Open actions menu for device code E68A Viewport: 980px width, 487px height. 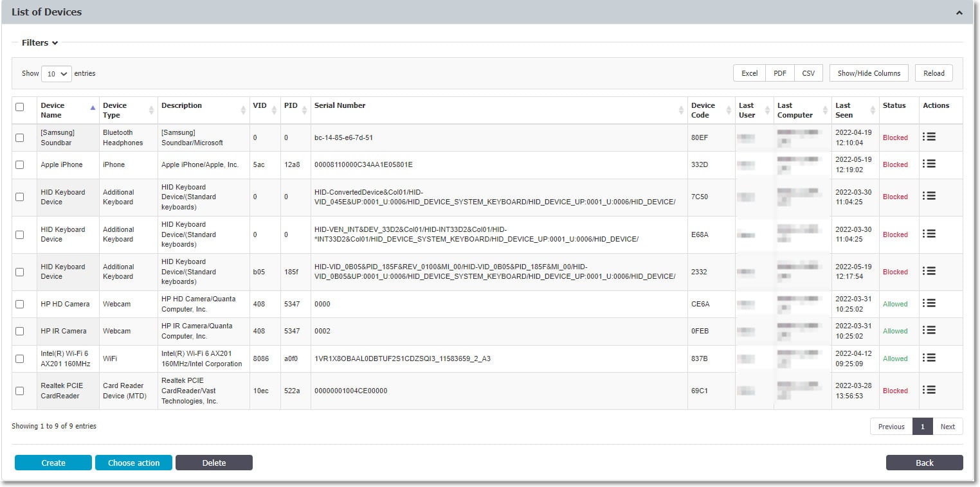coord(929,234)
